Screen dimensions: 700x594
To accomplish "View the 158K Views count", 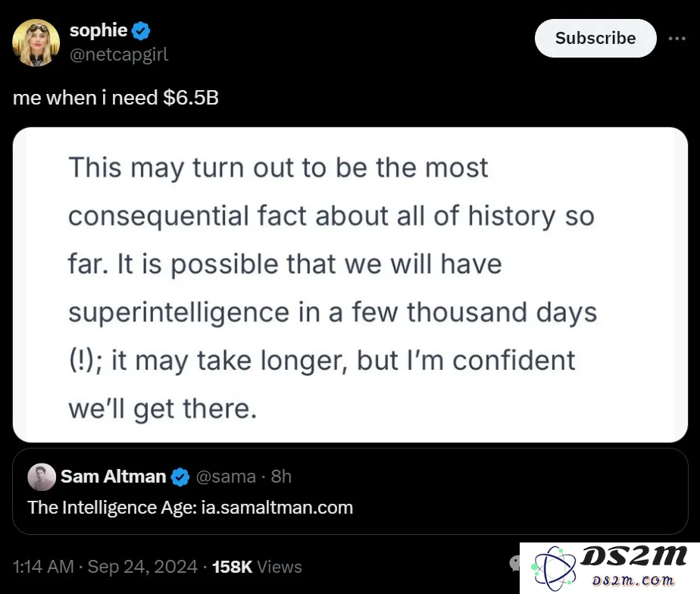I will pos(257,567).
